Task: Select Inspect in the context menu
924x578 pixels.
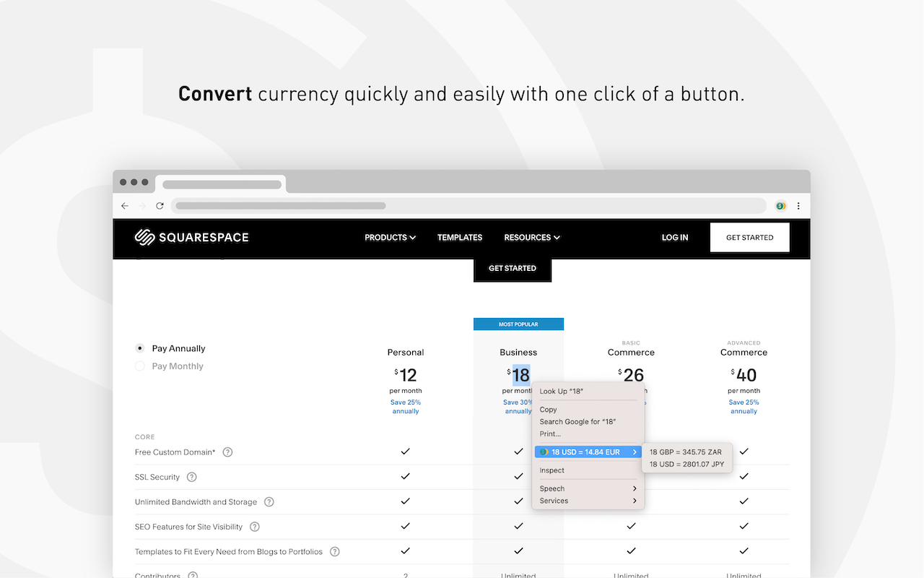Action: tap(552, 470)
